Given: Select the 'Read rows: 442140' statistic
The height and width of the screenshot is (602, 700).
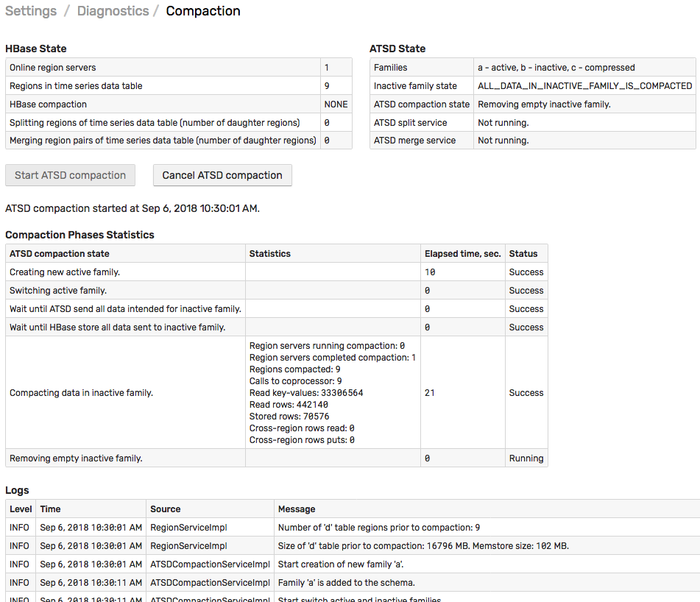Looking at the screenshot, I should click(289, 404).
